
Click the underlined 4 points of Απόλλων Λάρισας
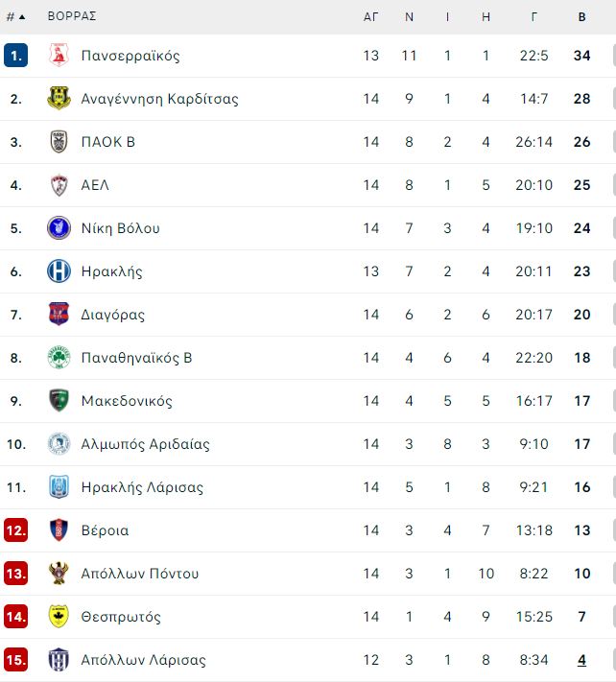[582, 660]
